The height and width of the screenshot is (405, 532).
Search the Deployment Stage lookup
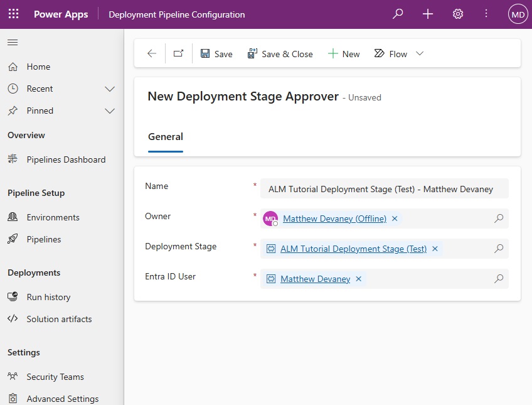click(x=498, y=249)
